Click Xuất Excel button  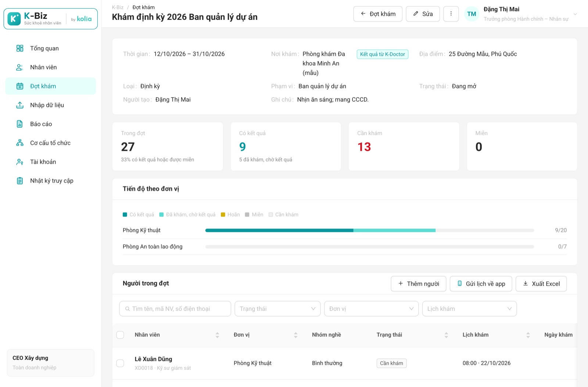point(541,284)
